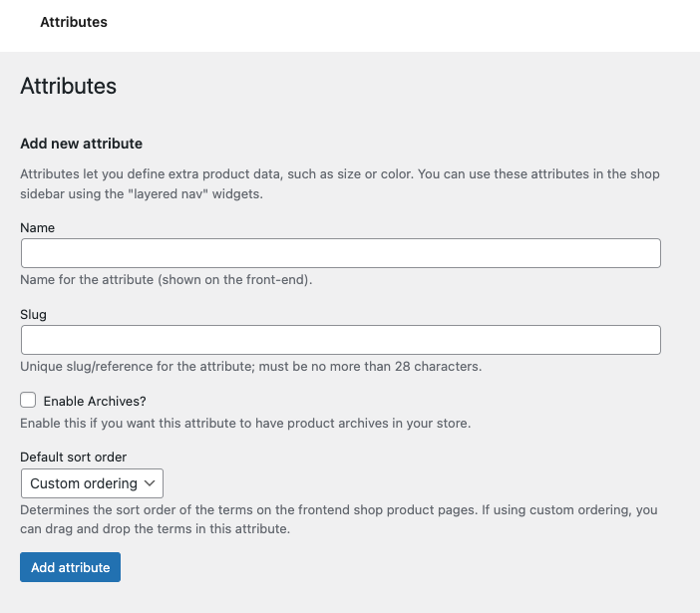Image resolution: width=700 pixels, height=613 pixels.
Task: Click the layered nav widgets intro paragraph
Action: pos(340,183)
